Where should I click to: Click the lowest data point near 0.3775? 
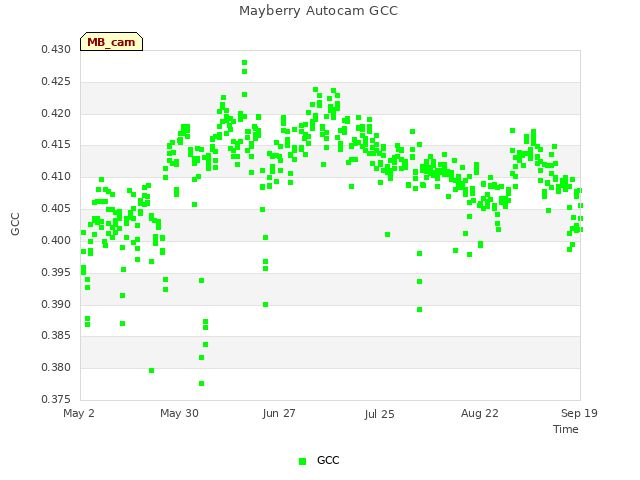pos(201,384)
